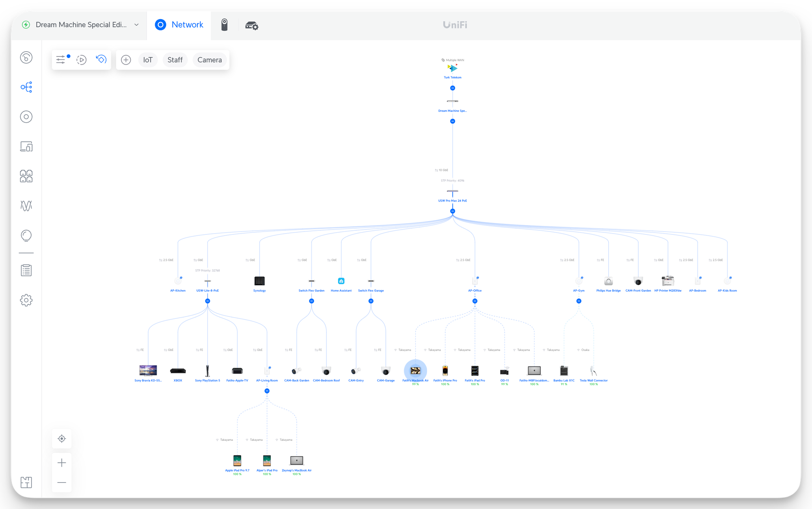The height and width of the screenshot is (509, 812).
Task: Collapse the USW-Lite-8-PoE branch
Action: (207, 301)
